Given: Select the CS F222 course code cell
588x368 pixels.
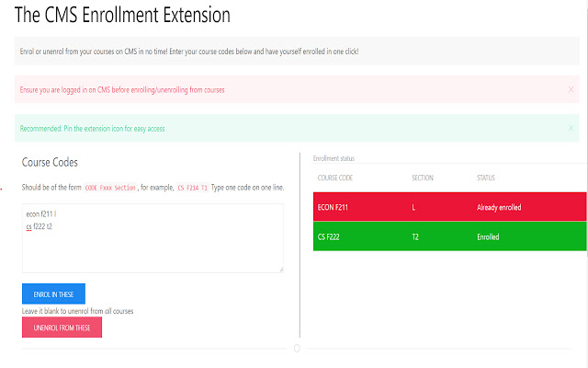Looking at the screenshot, I should tap(329, 237).
